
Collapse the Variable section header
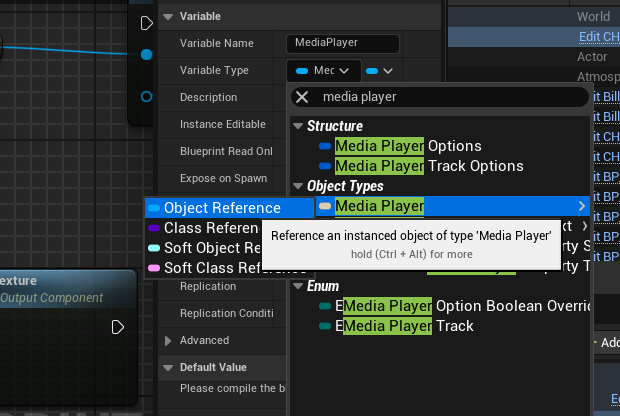pyautogui.click(x=167, y=17)
